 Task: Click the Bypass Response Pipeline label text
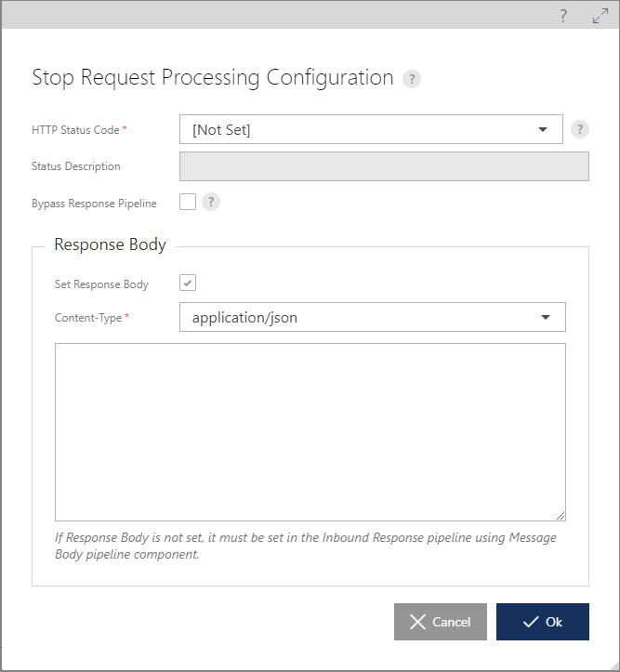94,204
